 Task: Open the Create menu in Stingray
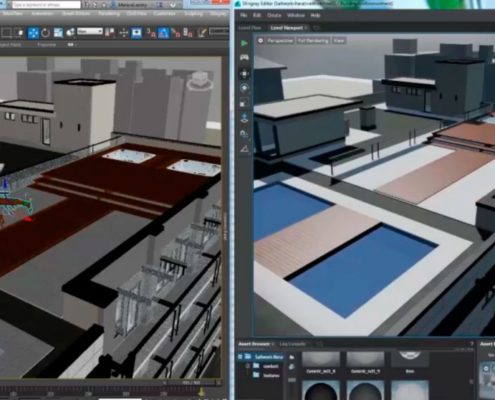coord(274,15)
